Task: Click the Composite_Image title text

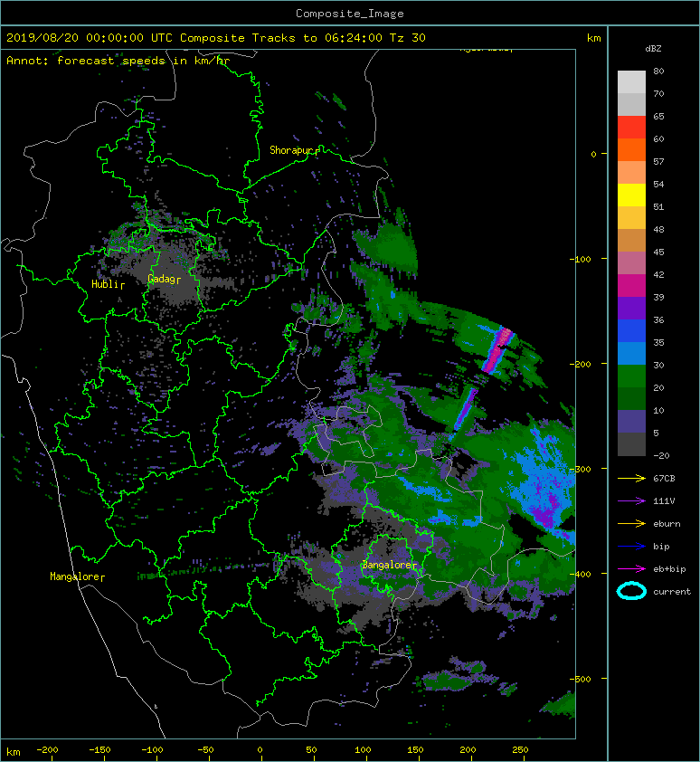Action: click(x=350, y=14)
